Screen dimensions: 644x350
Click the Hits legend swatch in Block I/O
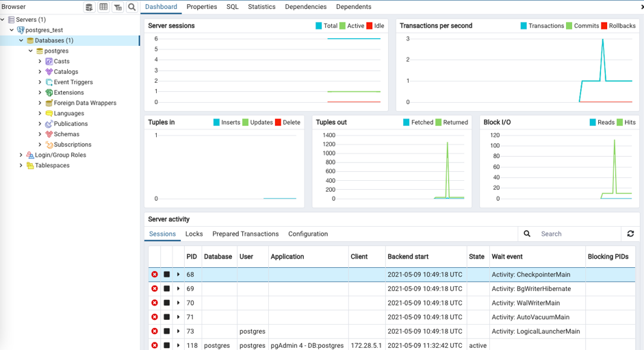click(x=619, y=123)
